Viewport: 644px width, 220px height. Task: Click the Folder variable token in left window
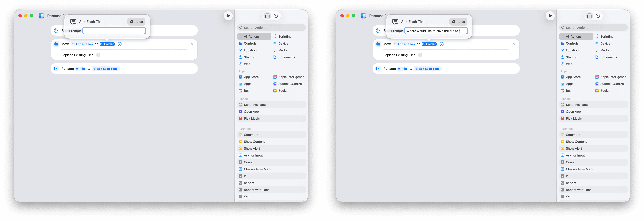click(x=107, y=44)
